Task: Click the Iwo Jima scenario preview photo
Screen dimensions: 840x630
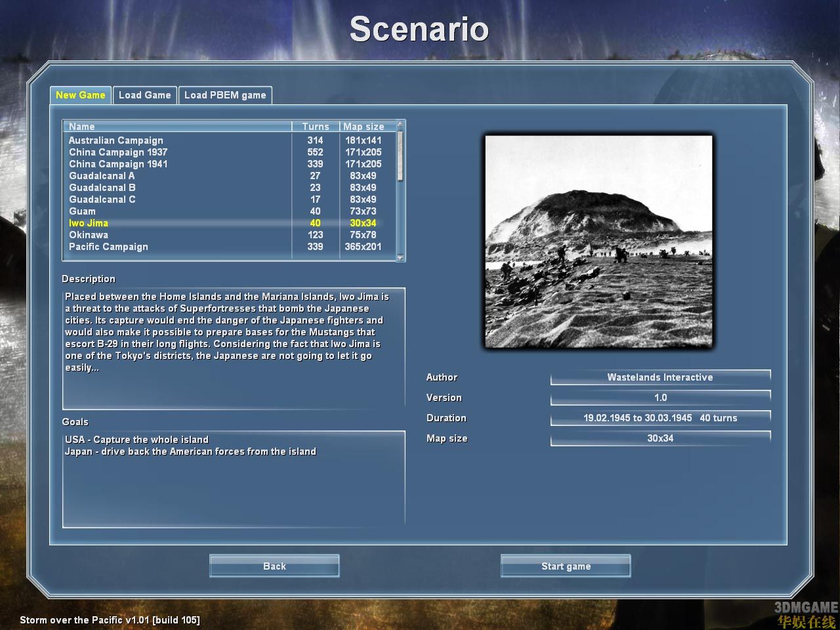Action: point(598,241)
